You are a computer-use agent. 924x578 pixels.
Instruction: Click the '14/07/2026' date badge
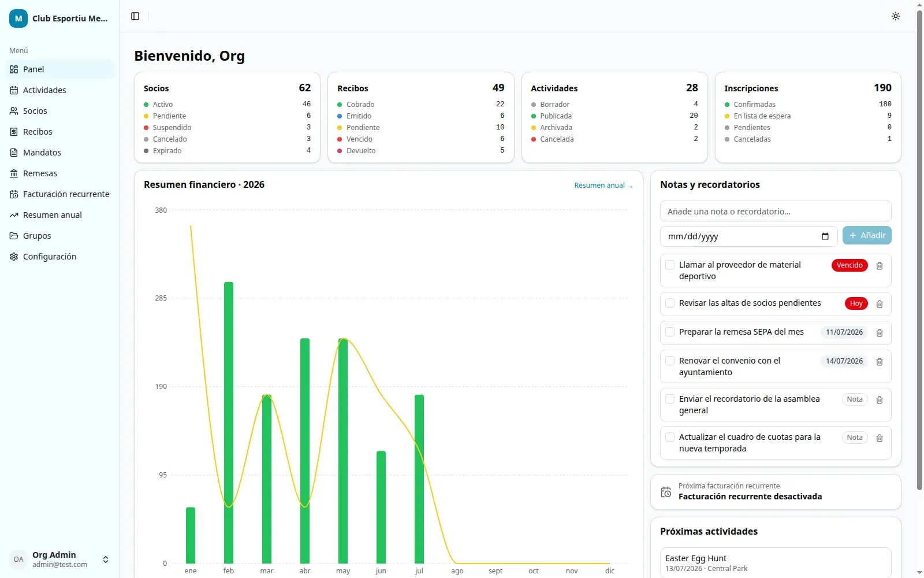click(844, 361)
